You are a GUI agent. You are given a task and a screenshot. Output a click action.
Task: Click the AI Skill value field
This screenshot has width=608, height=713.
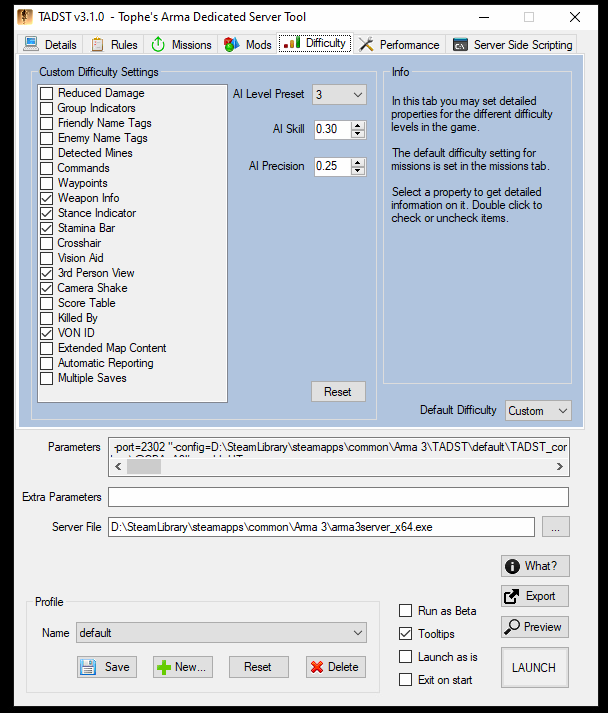(x=332, y=130)
